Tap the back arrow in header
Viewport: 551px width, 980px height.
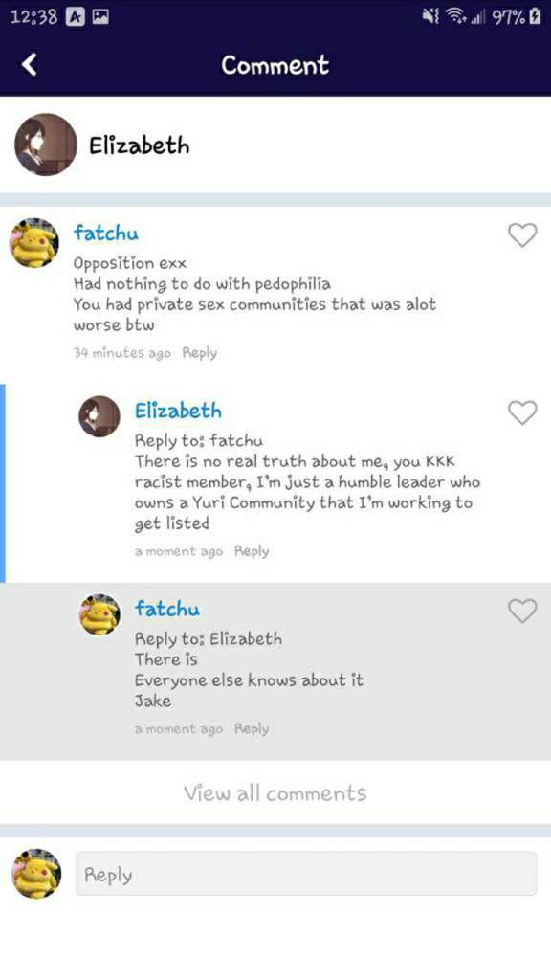click(30, 64)
